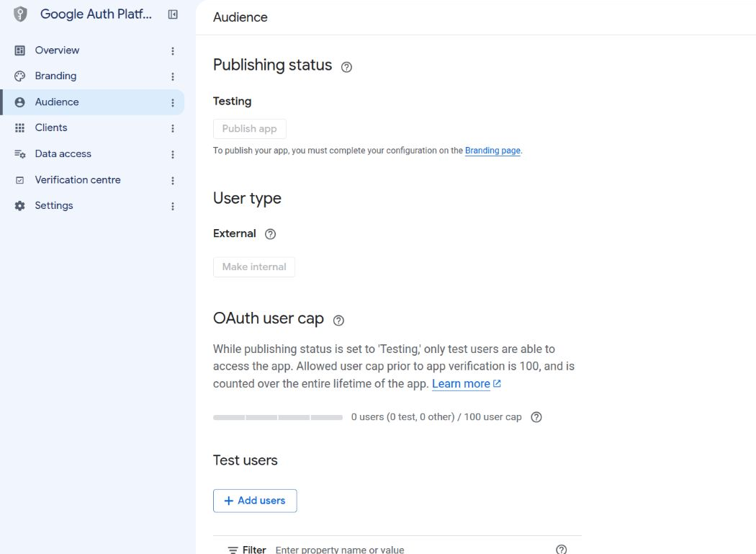Click the Publish app button
The image size is (756, 554).
pos(250,129)
